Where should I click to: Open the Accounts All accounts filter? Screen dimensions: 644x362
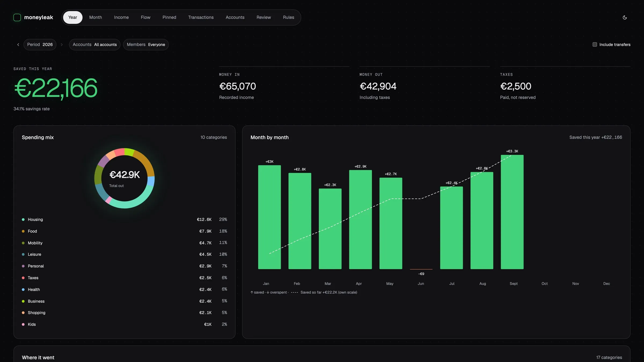pos(95,45)
